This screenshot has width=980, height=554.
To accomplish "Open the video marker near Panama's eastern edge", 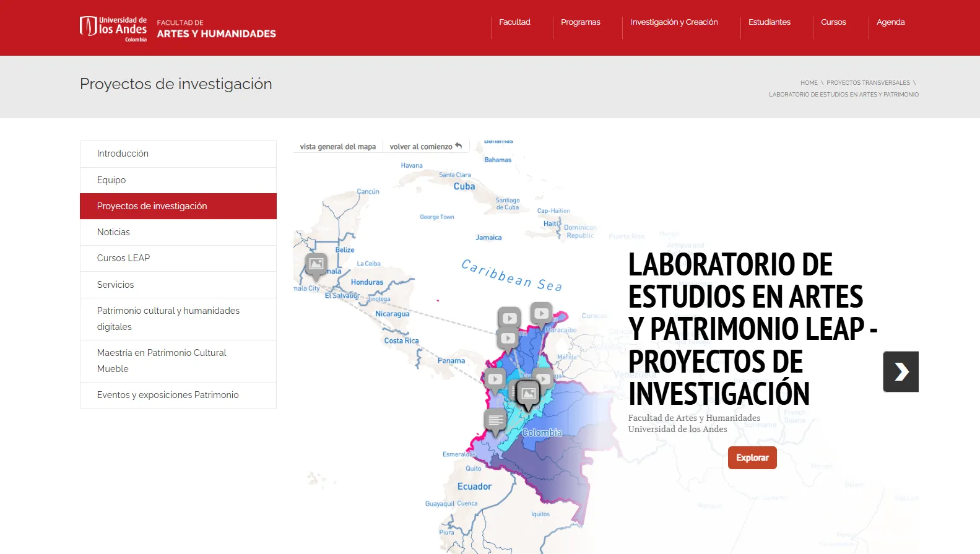I will coord(495,379).
